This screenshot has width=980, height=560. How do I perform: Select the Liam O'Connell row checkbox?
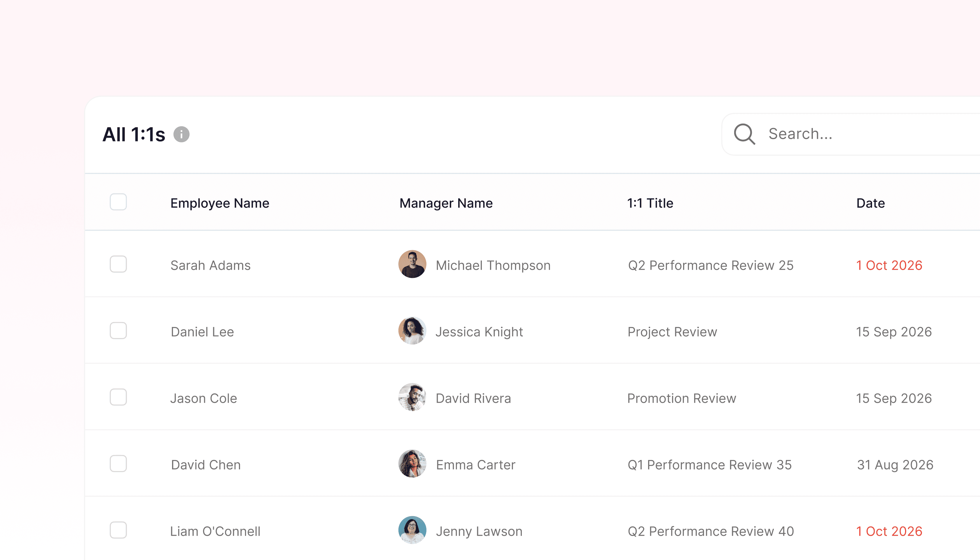[118, 530]
